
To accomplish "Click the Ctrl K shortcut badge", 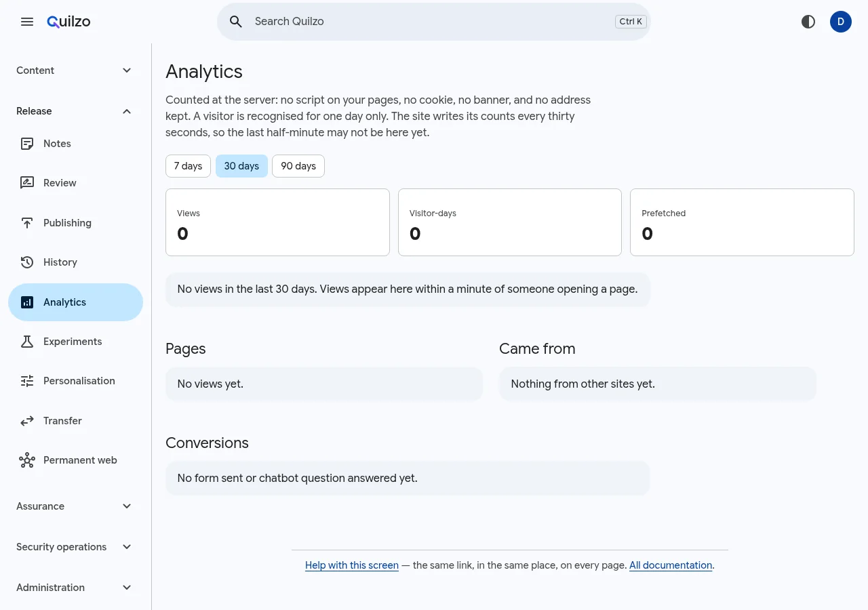I will click(x=631, y=22).
